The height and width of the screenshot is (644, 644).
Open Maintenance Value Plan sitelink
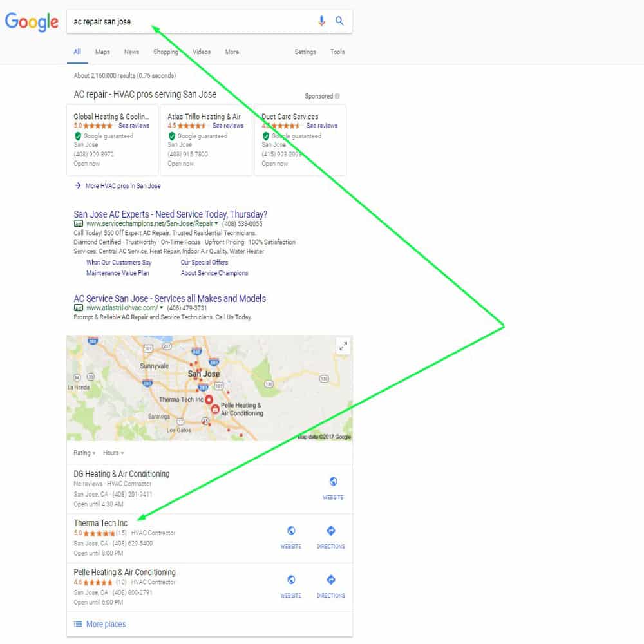coord(117,273)
